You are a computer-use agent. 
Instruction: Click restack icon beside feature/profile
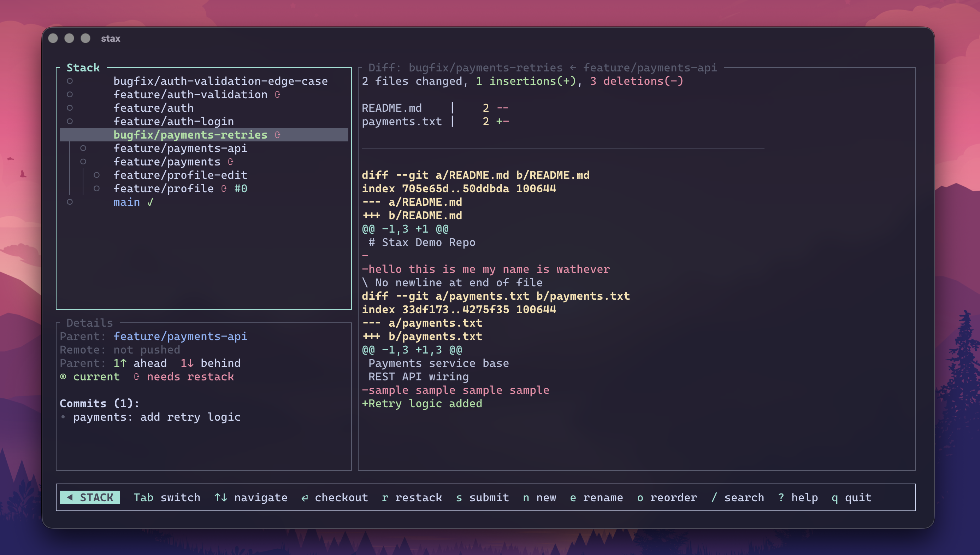coord(224,189)
